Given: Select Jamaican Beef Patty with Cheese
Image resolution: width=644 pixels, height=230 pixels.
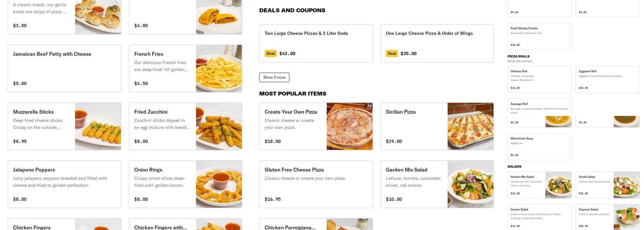Looking at the screenshot, I should (64, 68).
